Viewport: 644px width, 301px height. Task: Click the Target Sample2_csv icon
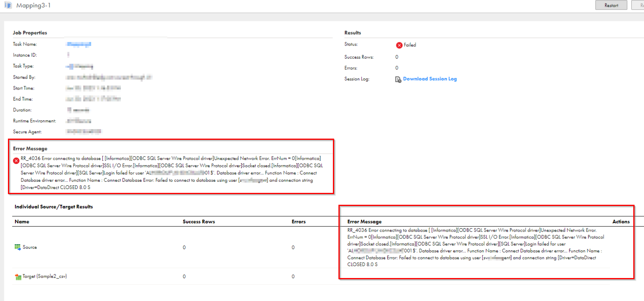pos(18,276)
